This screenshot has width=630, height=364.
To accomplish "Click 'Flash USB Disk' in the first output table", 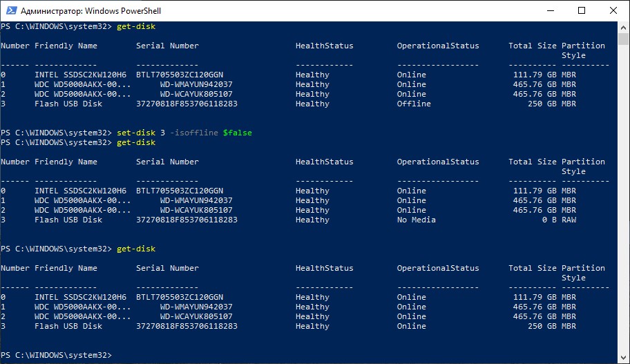I will tap(68, 104).
